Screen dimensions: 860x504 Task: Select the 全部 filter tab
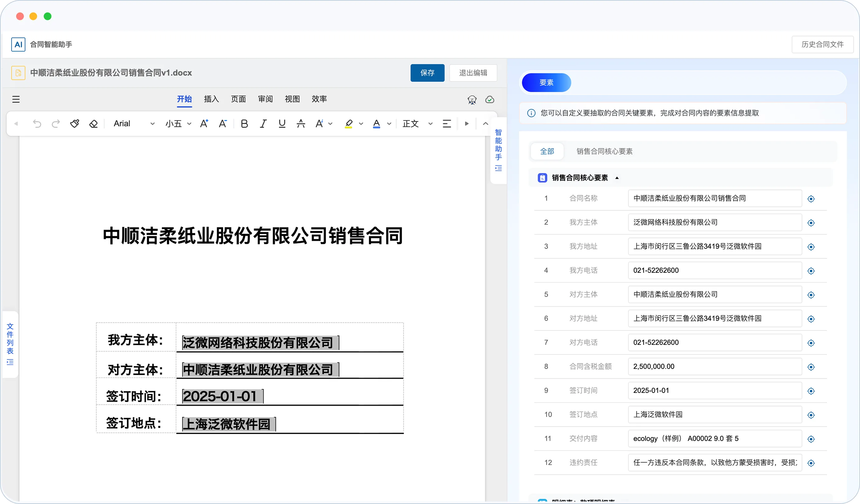(x=547, y=151)
